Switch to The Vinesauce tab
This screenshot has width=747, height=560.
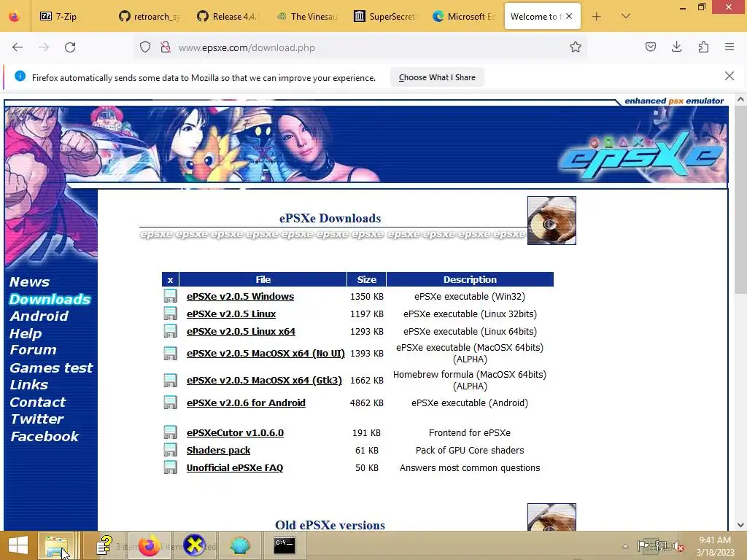(307, 17)
